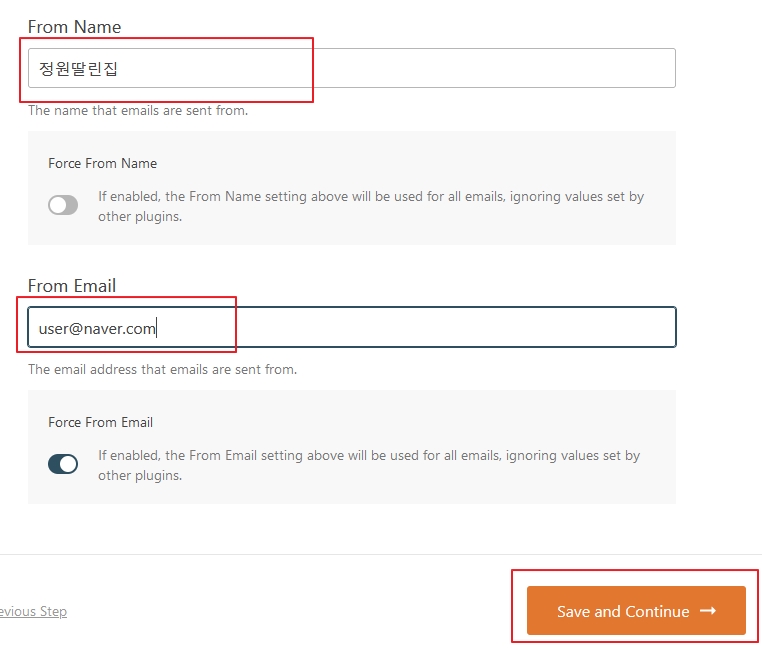Click the From Name heading label
This screenshot has width=762, height=650.
[74, 27]
